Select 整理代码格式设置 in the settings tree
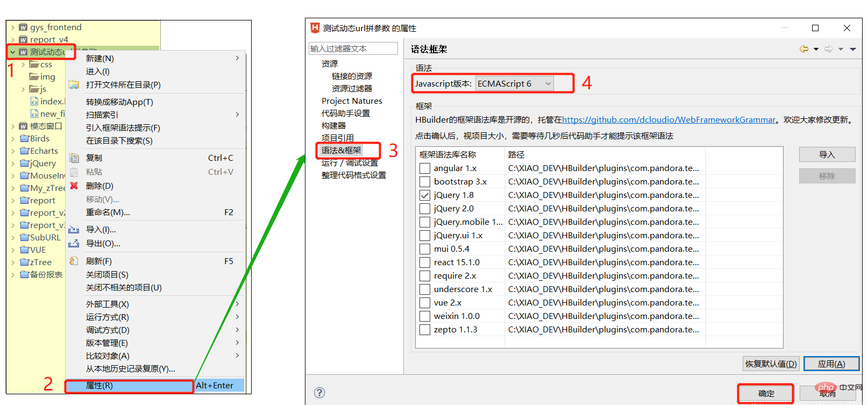This screenshot has height=405, width=868. pyautogui.click(x=354, y=175)
